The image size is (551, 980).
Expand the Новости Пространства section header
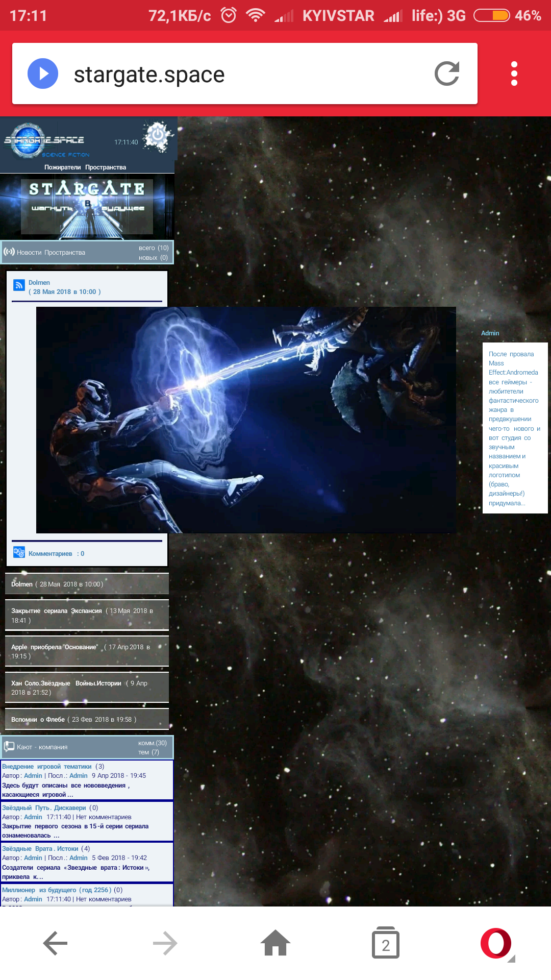coord(87,252)
